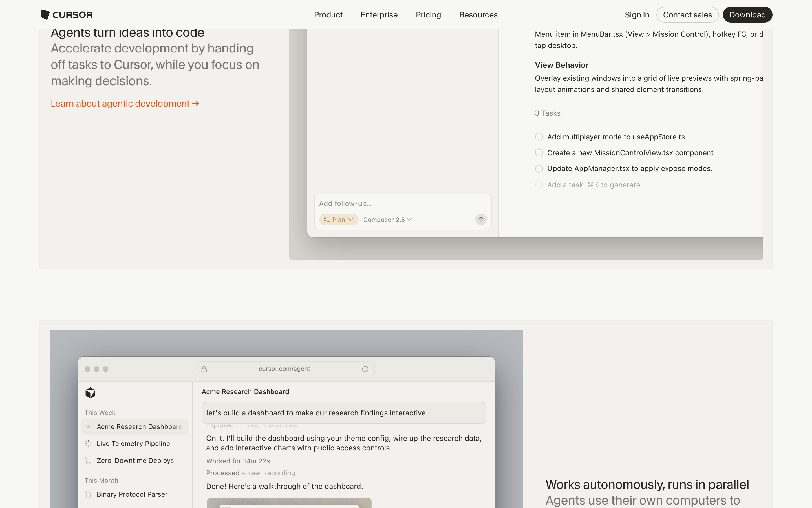Viewport: 812px width, 508px height.
Task: Click the branch icon beside Zero-Downtime Deploys
Action: [x=88, y=460]
